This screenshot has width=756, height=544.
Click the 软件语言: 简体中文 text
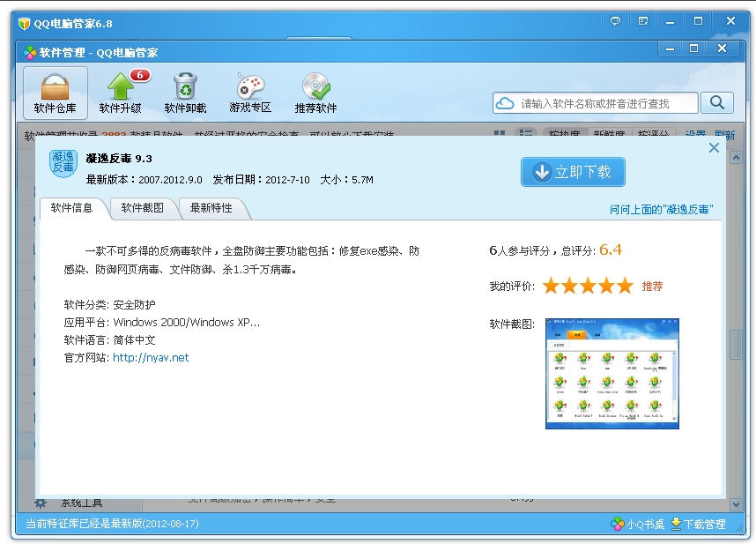[x=109, y=340]
